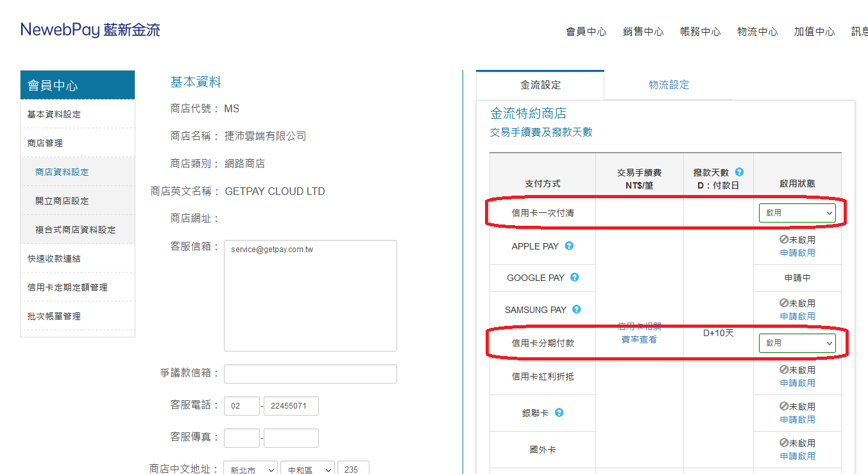Select 快速收款連結 in sidebar
This screenshot has width=868, height=474.
click(x=78, y=258)
